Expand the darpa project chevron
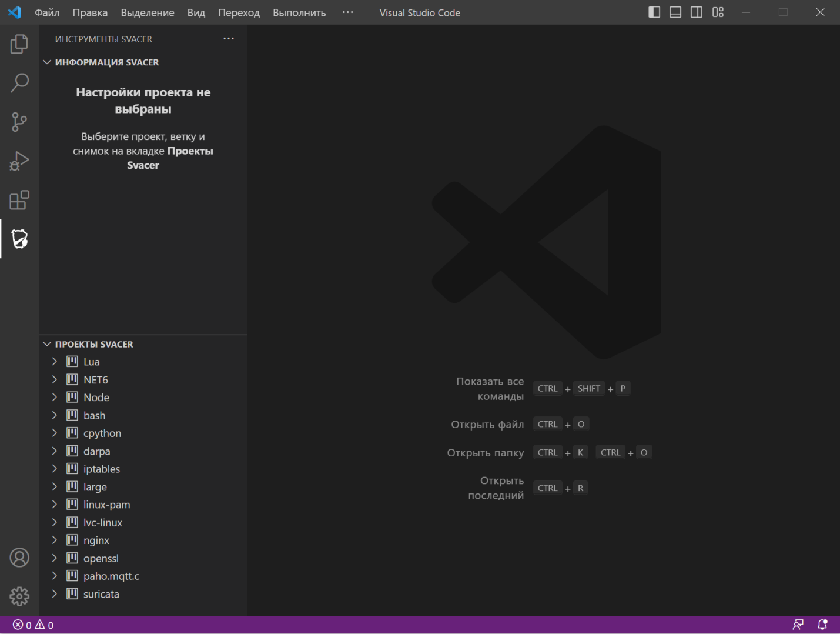Viewport: 840px width, 634px height. (55, 451)
